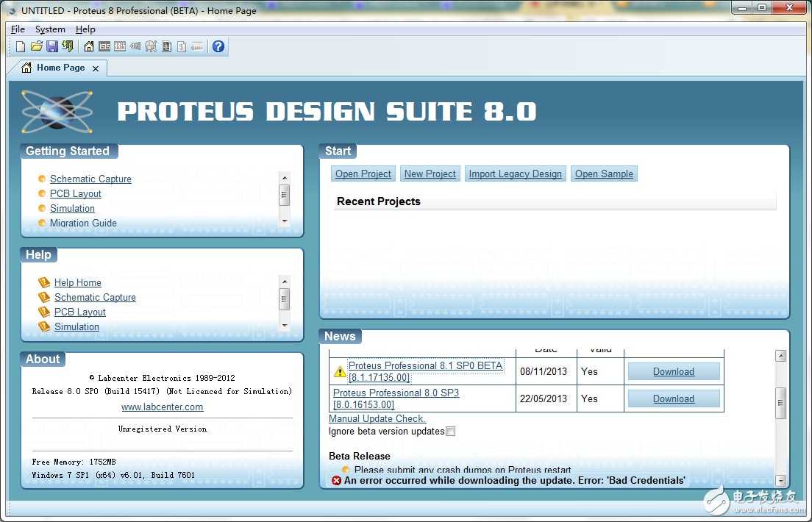Download Proteus Professional 8.0 SP3
The width and height of the screenshot is (812, 522).
[x=674, y=398]
